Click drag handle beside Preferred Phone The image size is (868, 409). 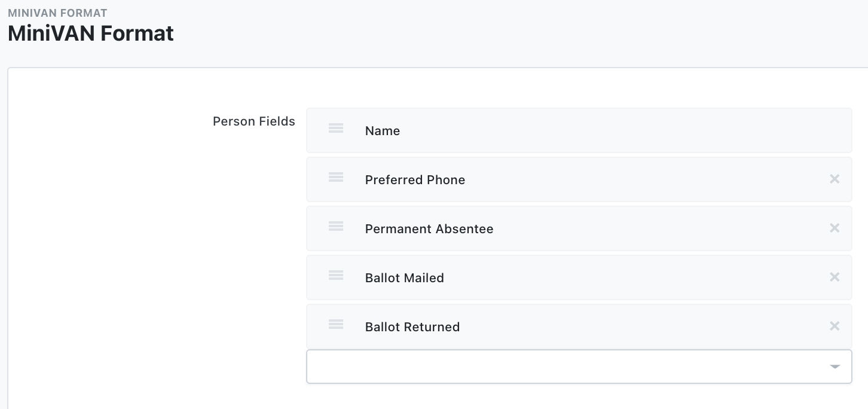coord(336,177)
